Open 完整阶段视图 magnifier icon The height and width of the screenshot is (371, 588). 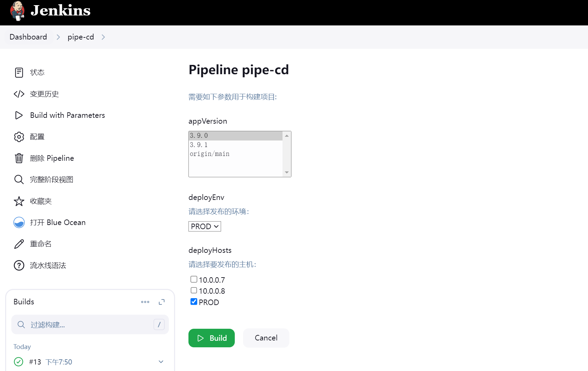[x=19, y=179]
